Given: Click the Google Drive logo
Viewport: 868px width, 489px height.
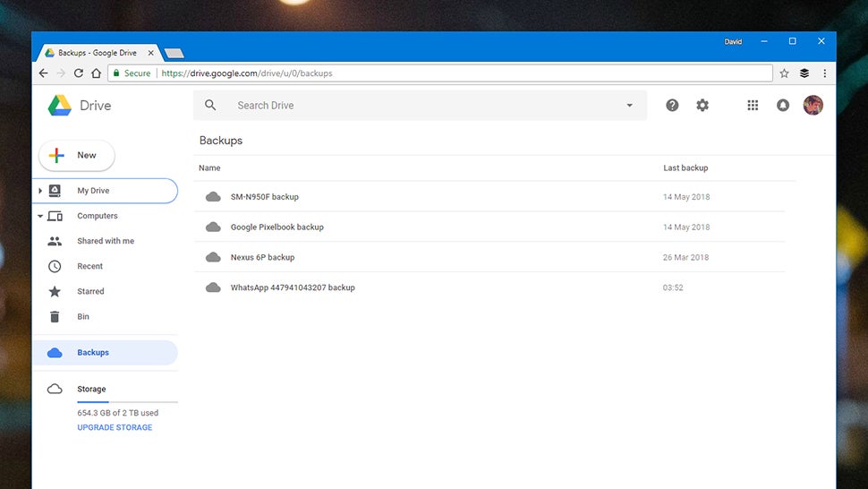Looking at the screenshot, I should pos(59,105).
